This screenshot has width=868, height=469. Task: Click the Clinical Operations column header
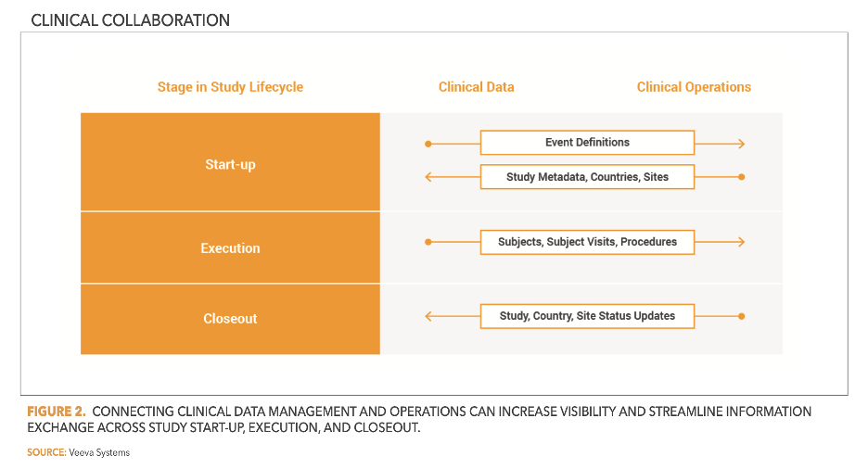694,87
